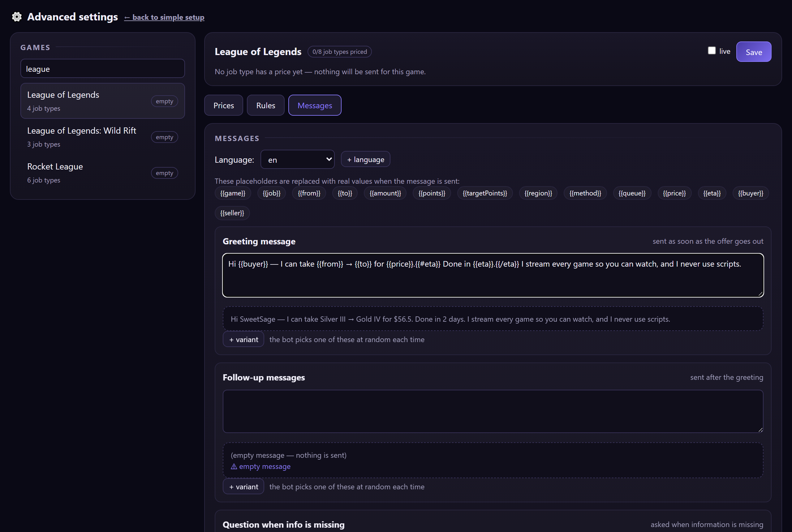Click the empty badge for Wild Rift
Image resolution: width=792 pixels, height=532 pixels.
point(165,137)
